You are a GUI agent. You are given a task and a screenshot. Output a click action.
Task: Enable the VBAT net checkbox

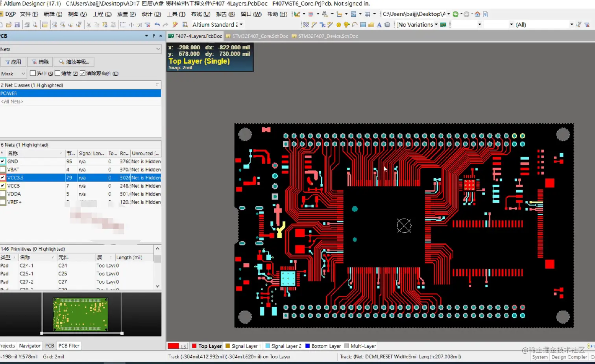pos(3,170)
